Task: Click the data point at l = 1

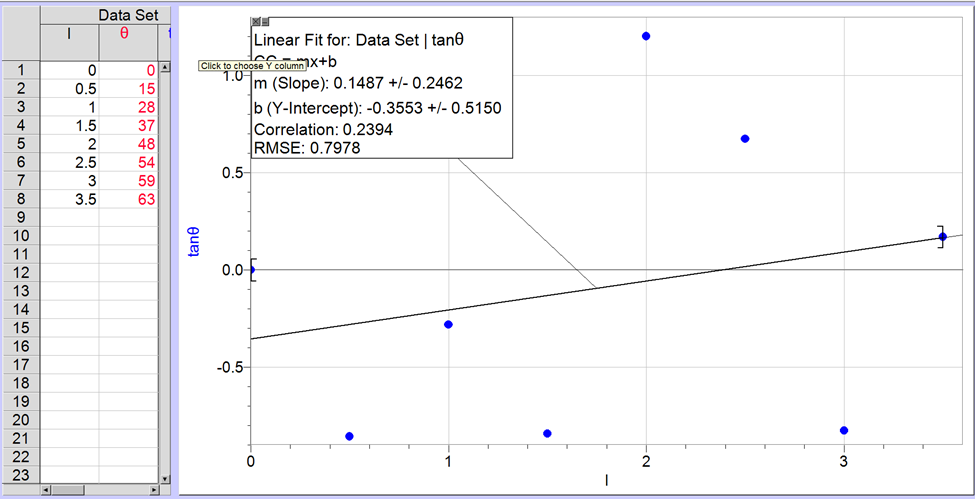Action: pos(448,324)
